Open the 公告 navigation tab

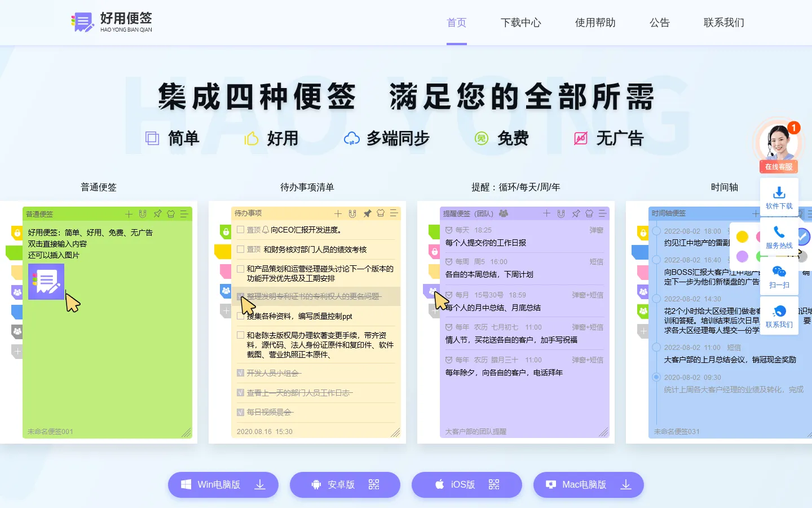660,23
